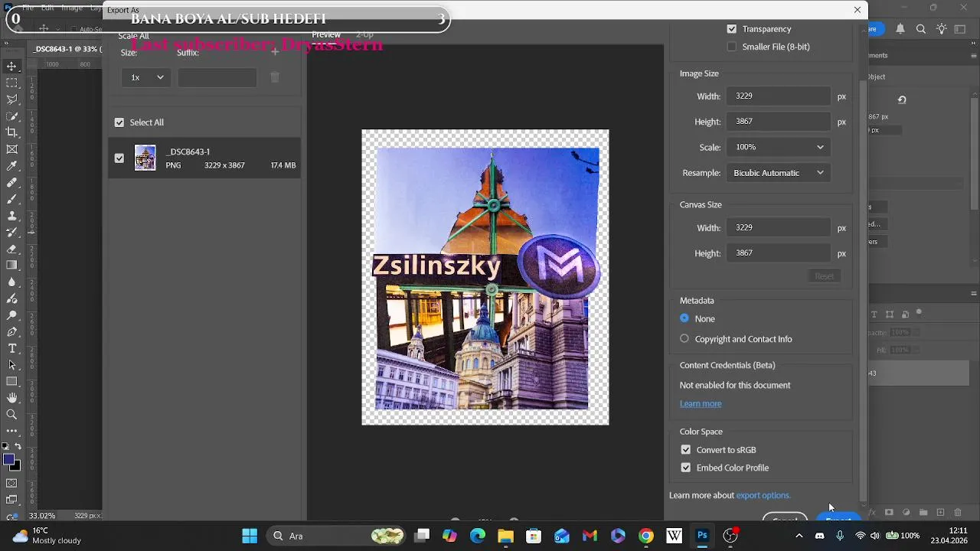Switch to the Preview tab
The image size is (980, 551).
pyautogui.click(x=326, y=34)
